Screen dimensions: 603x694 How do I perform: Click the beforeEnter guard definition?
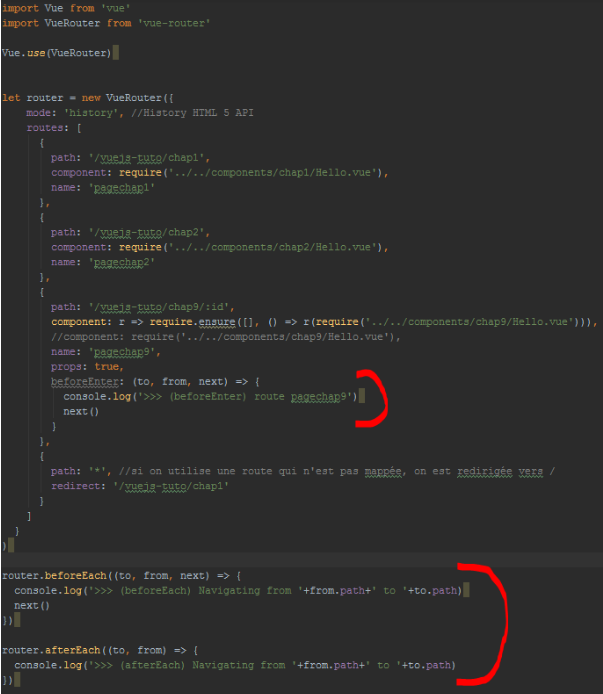pos(155,382)
